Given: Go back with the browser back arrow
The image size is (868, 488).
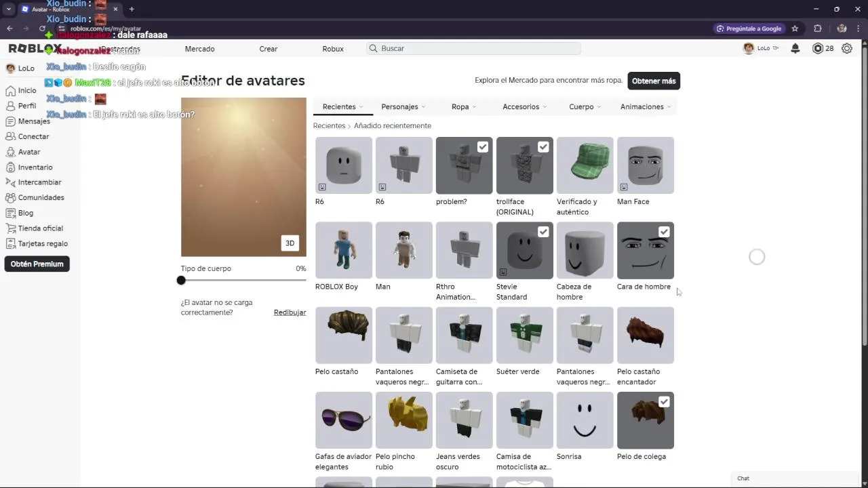Looking at the screenshot, I should (9, 28).
